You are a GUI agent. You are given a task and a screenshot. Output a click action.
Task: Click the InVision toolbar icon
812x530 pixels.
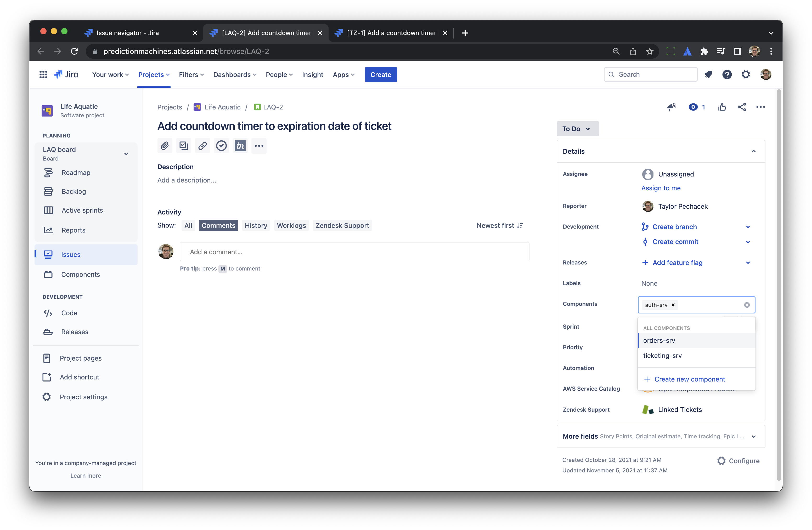pyautogui.click(x=240, y=146)
